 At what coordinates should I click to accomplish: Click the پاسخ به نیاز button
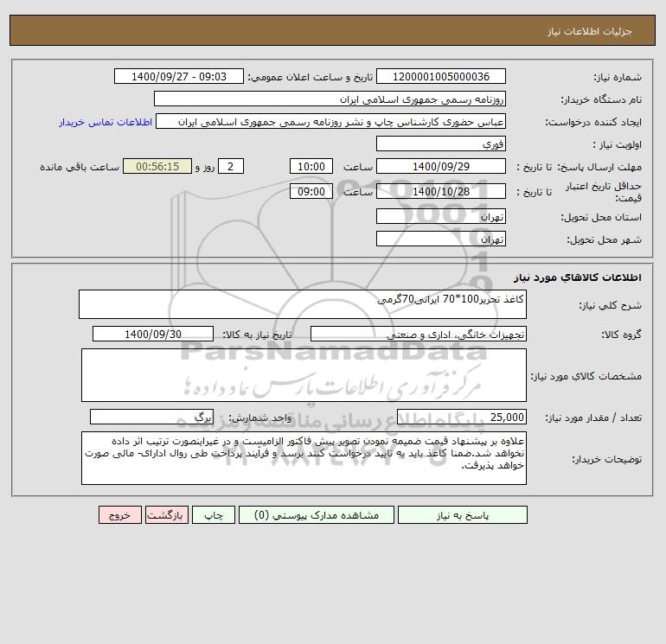tap(462, 515)
